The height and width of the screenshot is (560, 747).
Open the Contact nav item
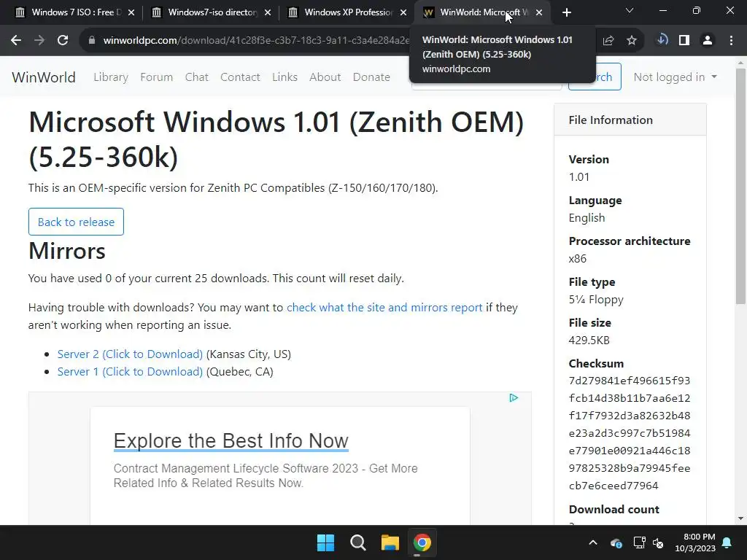coord(240,77)
